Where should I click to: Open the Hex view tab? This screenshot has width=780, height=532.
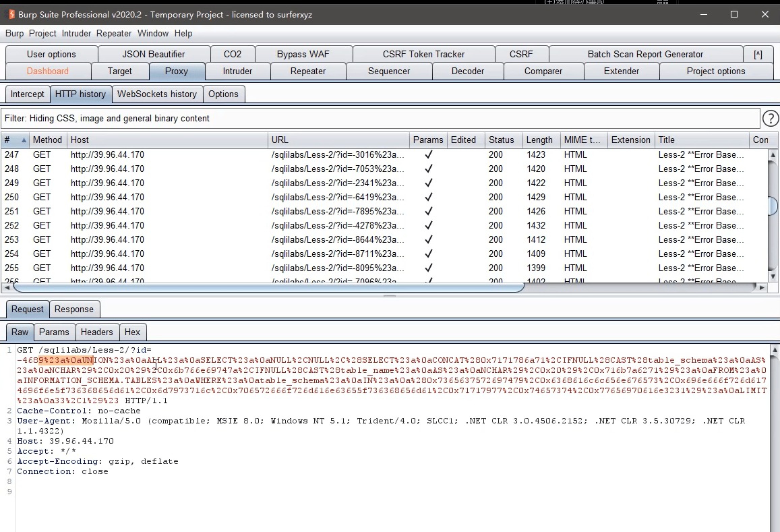tap(132, 332)
